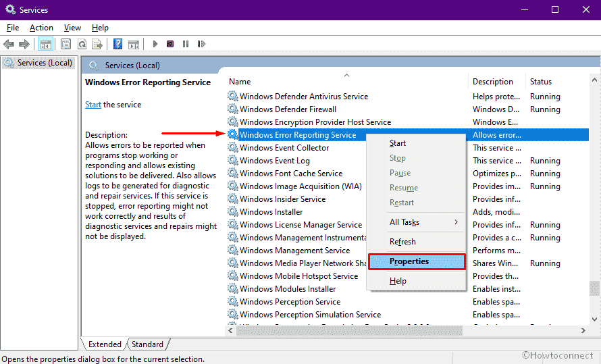Choose Refresh in the context menu

(x=416, y=241)
